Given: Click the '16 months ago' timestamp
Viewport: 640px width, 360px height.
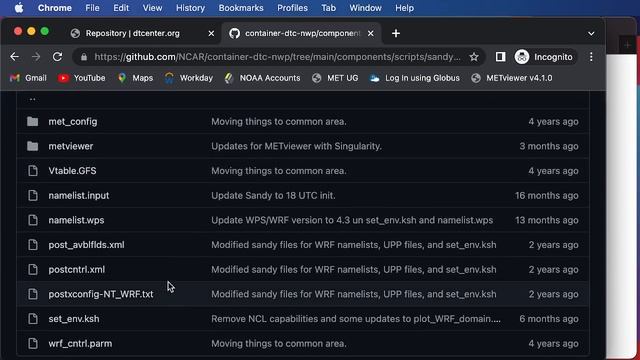Looking at the screenshot, I should [547, 196].
